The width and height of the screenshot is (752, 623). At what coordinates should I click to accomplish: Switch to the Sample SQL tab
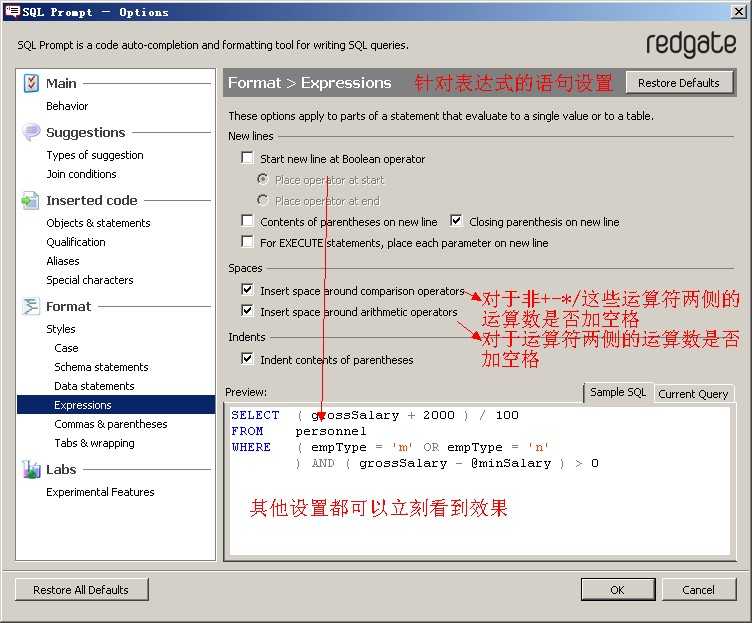(618, 392)
